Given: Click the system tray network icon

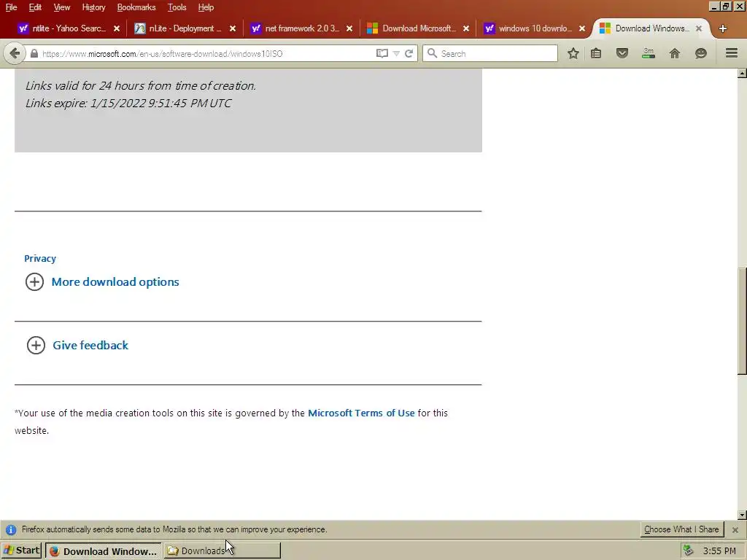Looking at the screenshot, I should (x=687, y=551).
